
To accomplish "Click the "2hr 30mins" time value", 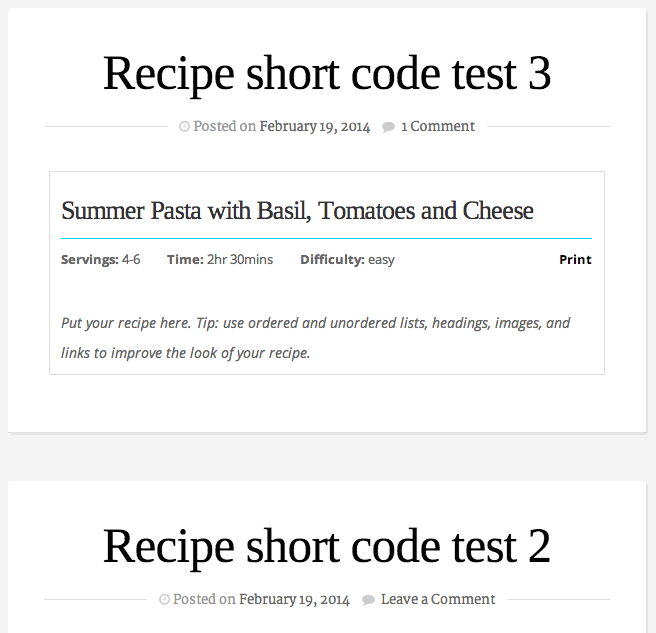I will [240, 260].
